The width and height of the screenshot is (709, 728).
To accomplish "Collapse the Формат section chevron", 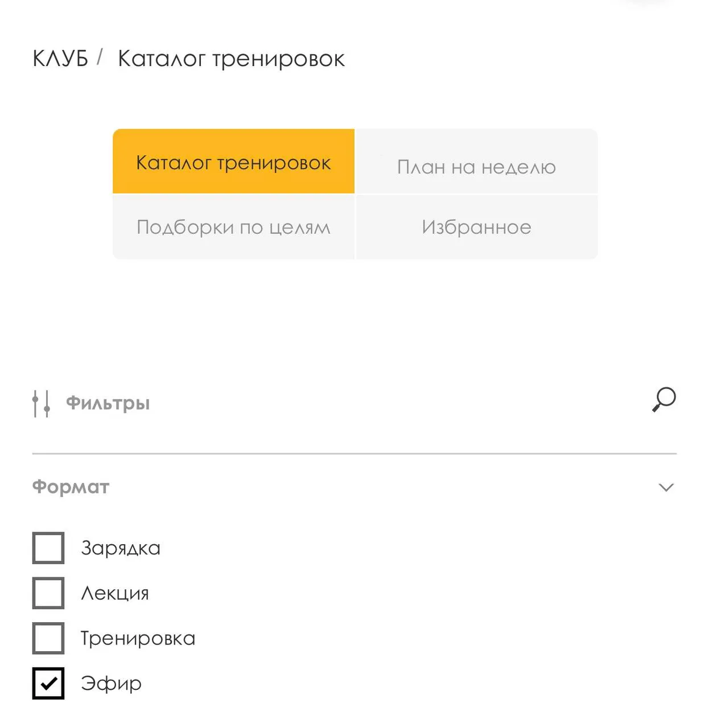I will [x=666, y=487].
